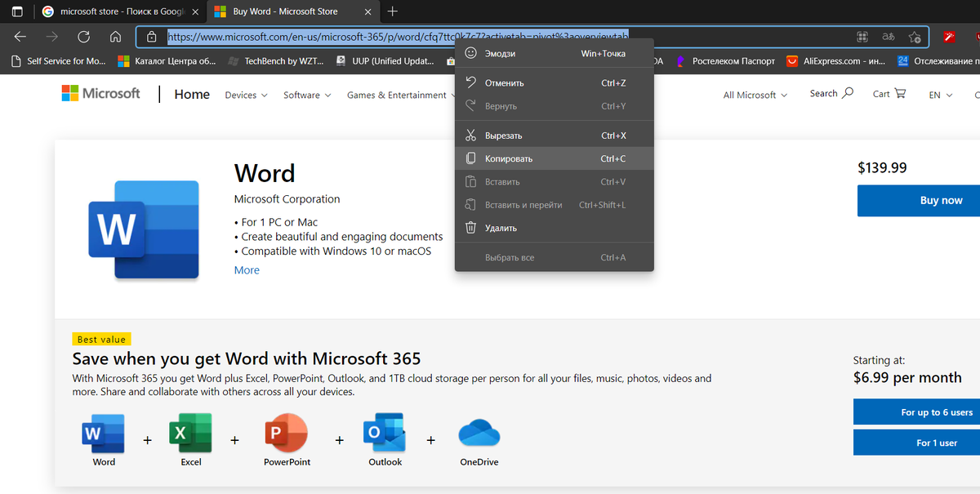Screen dimensions: 980x494
Task: Choose Копировать in the context menu
Action: coord(554,158)
